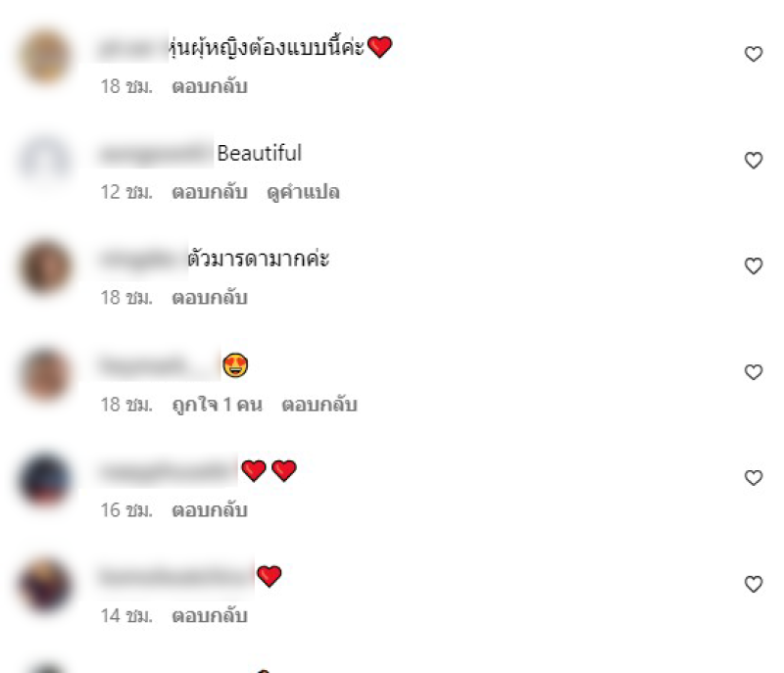Open avatar of double-hearts commenter
The width and height of the screenshot is (784, 673).
(x=45, y=479)
